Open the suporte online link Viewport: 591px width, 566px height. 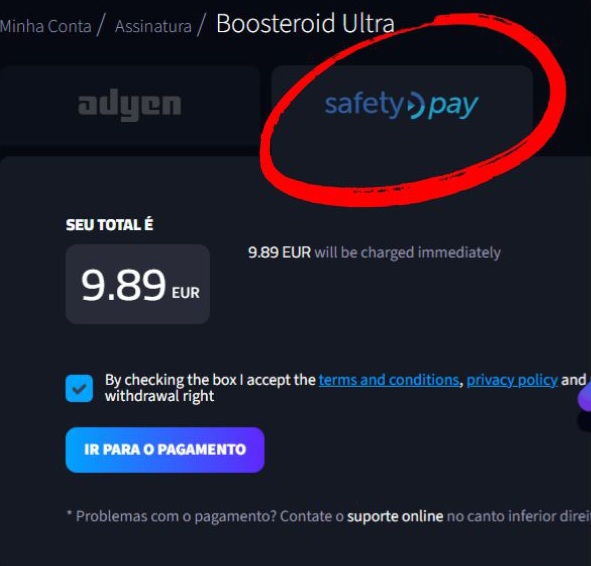[x=395, y=516]
